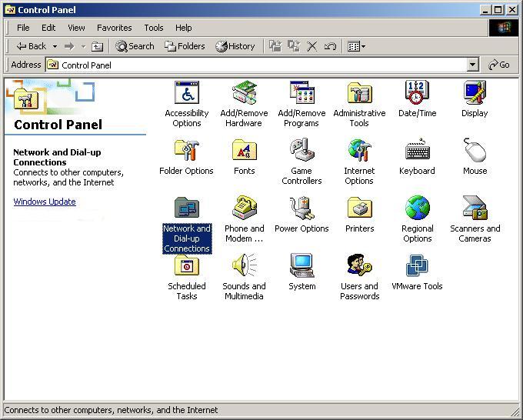Expand the Back history dropdown arrow

[x=55, y=46]
